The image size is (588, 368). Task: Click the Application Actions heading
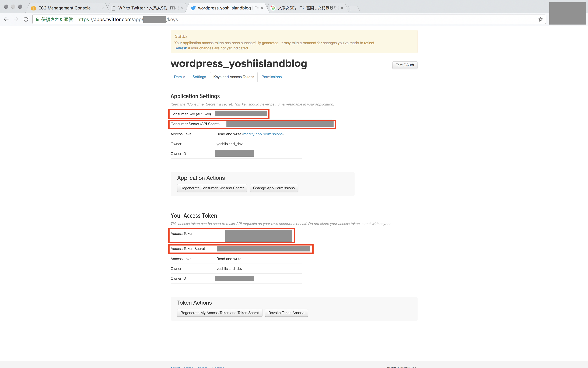pyautogui.click(x=201, y=178)
